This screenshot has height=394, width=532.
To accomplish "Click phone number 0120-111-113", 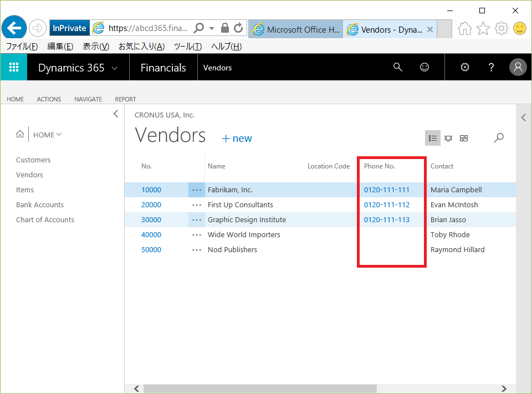I will click(387, 220).
